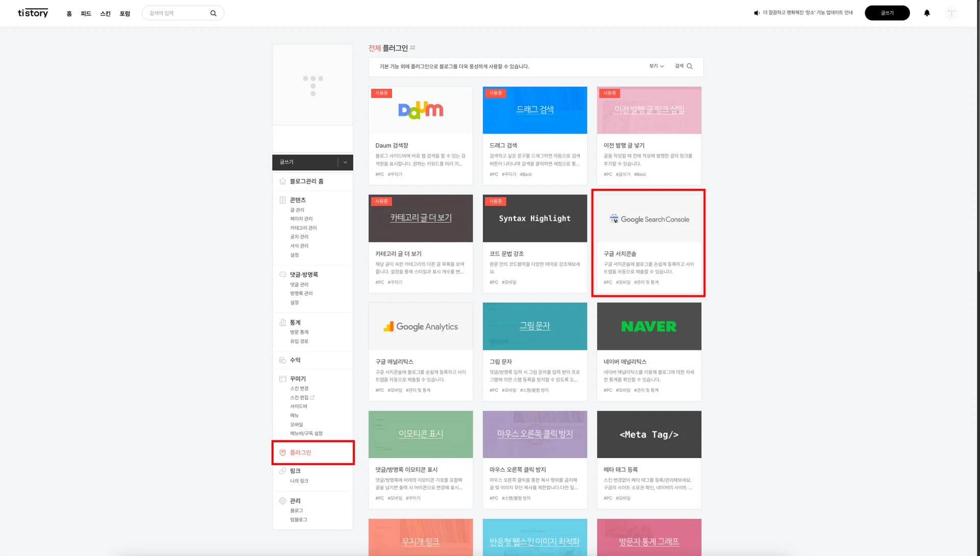Open 나의 링크 in the sidebar
The image size is (980, 556).
pyautogui.click(x=299, y=481)
